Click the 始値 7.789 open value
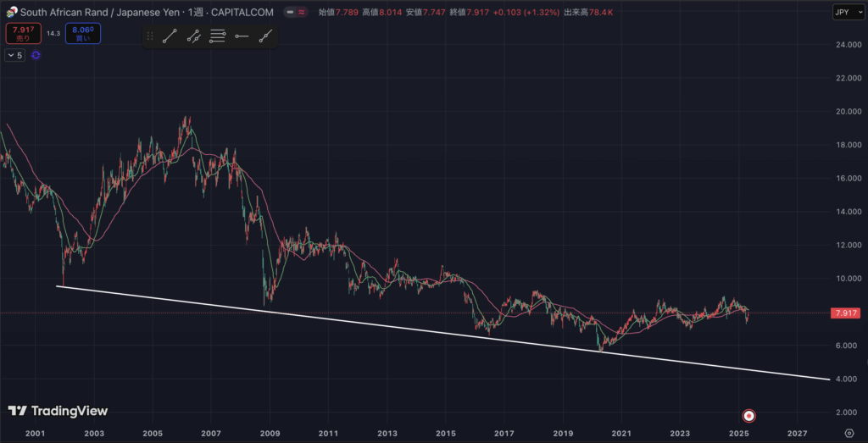Image resolution: width=868 pixels, height=443 pixels. click(x=339, y=12)
